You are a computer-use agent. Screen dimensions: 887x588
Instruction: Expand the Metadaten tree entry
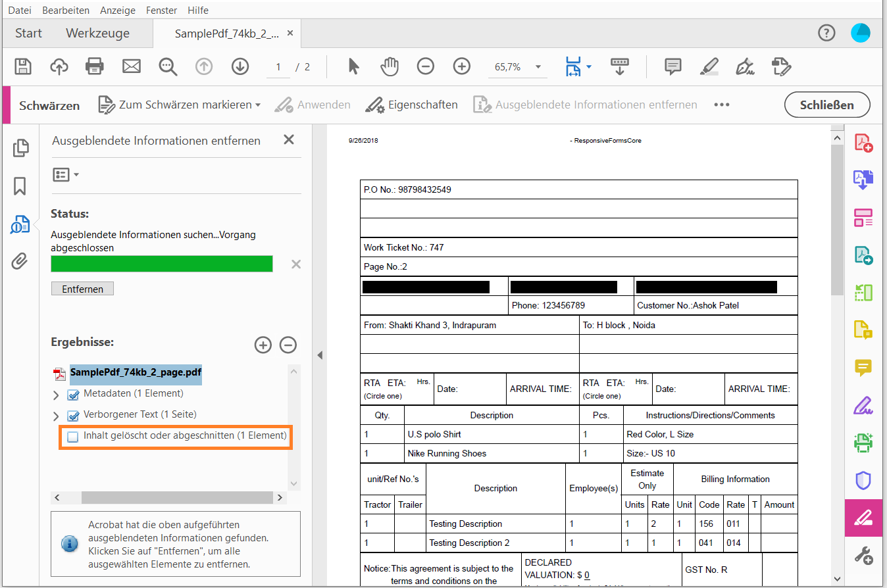point(56,395)
